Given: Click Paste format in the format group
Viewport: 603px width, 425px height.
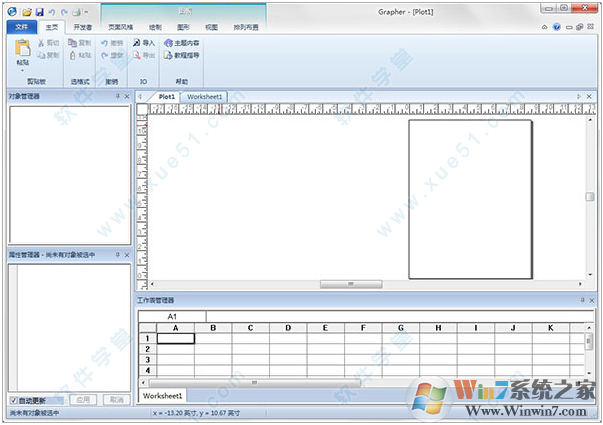Looking at the screenshot, I should (80, 55).
